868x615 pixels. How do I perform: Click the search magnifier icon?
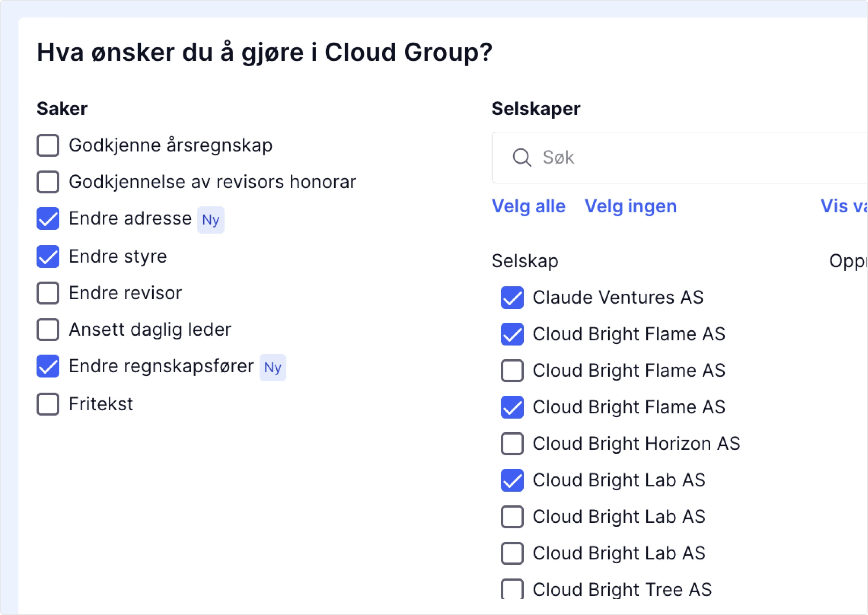[x=522, y=157]
